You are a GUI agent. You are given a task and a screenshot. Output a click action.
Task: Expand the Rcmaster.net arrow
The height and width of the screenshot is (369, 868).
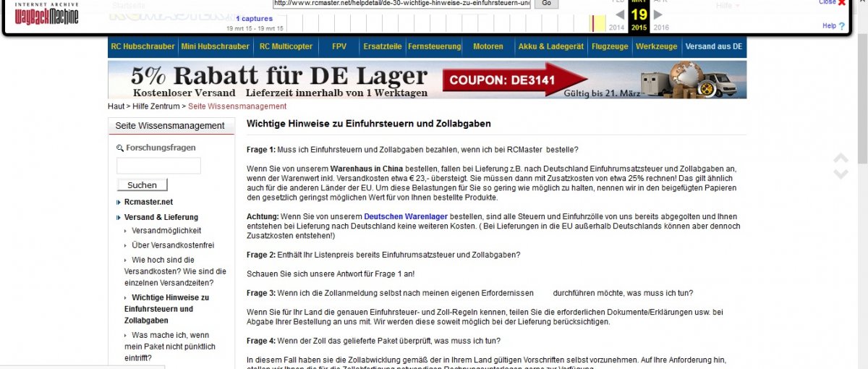click(x=118, y=203)
